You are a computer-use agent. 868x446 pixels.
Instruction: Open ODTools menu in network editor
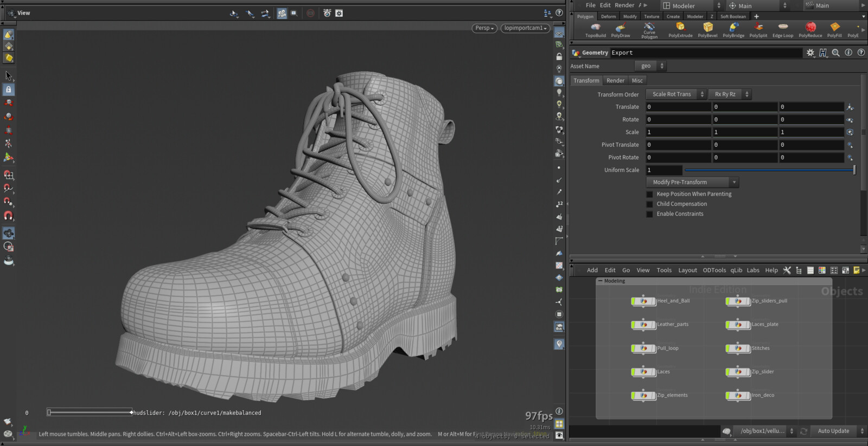click(714, 270)
